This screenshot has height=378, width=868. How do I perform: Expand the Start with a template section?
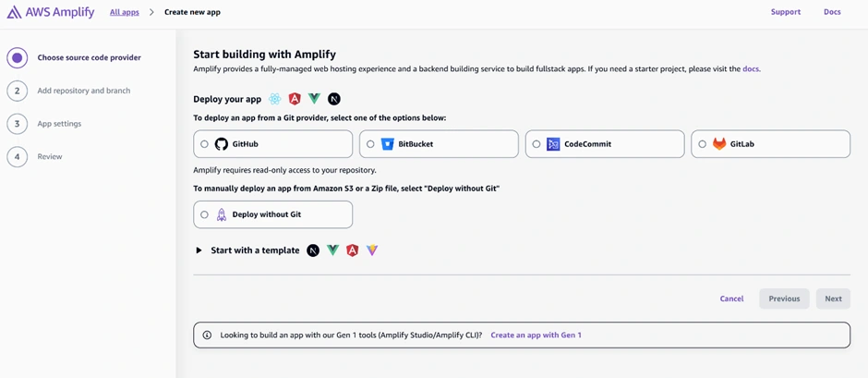tap(199, 250)
